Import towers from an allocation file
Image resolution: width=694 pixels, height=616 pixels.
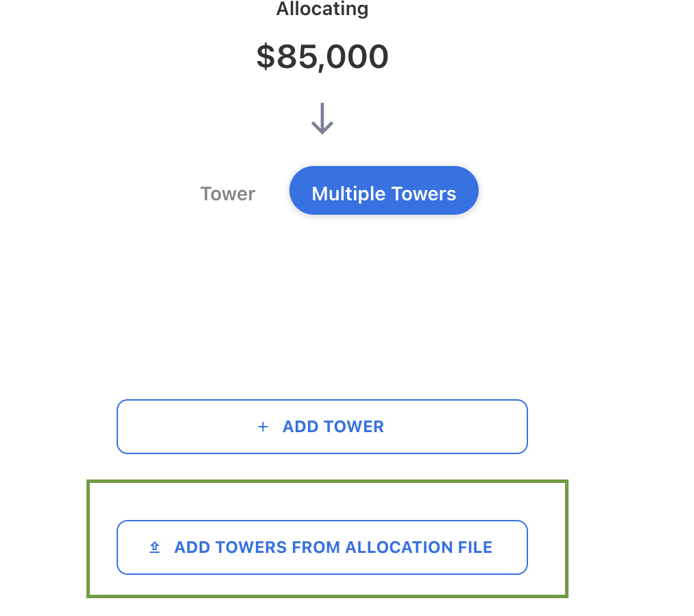coord(322,547)
